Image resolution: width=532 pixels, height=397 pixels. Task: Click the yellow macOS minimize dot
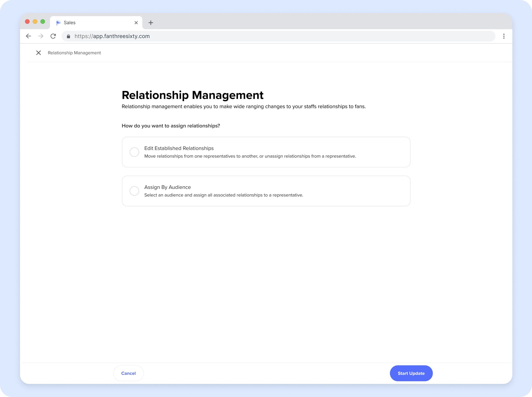[x=35, y=22]
